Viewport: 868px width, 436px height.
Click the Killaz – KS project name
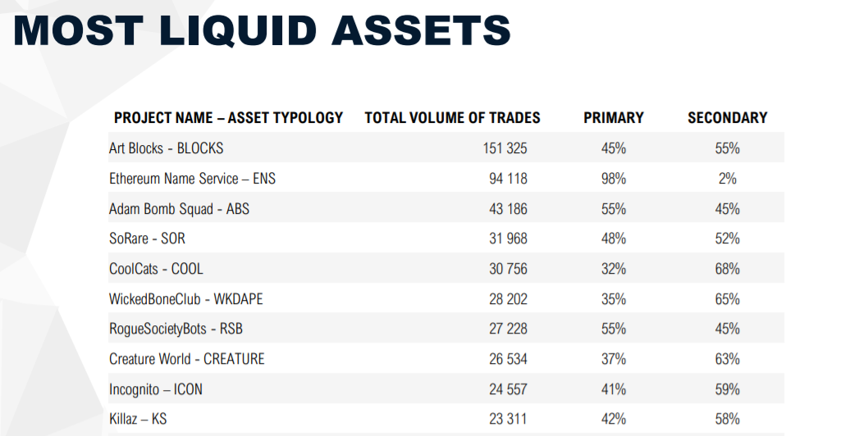point(138,419)
